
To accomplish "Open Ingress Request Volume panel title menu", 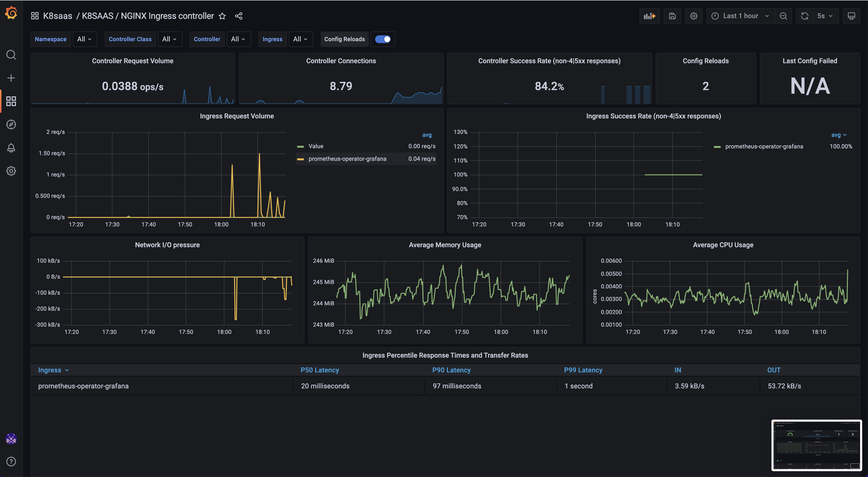I will [x=237, y=116].
